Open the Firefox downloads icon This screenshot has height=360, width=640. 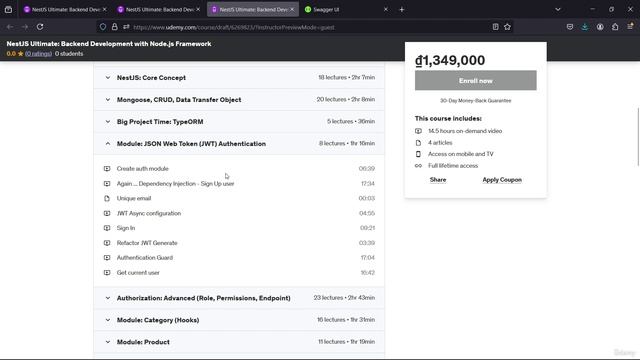[x=585, y=27]
